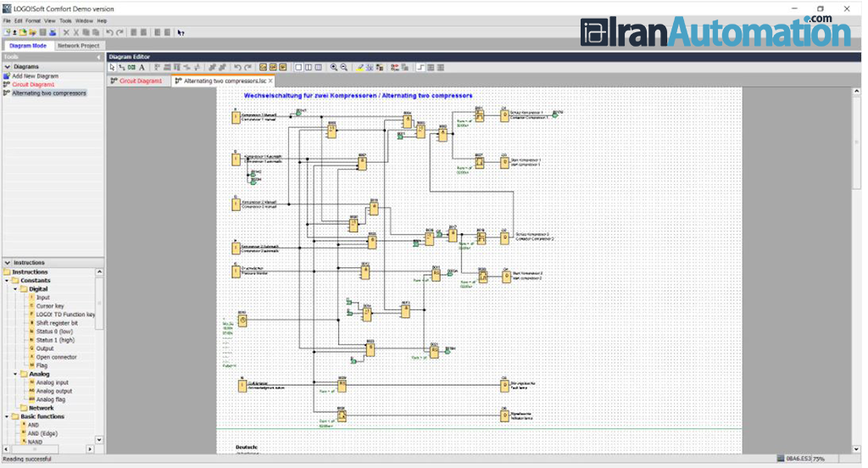
Task: Click the undo arrow in the main toolbar
Action: pos(109,33)
